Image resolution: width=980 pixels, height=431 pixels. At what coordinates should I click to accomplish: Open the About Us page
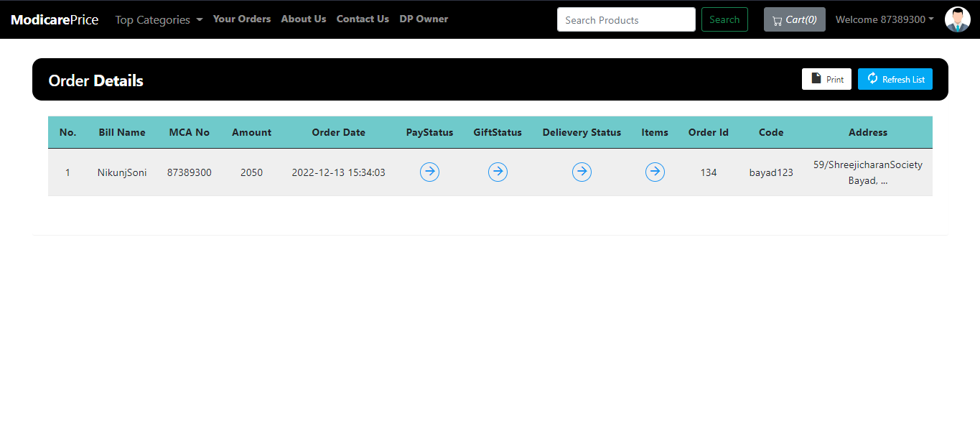click(304, 19)
